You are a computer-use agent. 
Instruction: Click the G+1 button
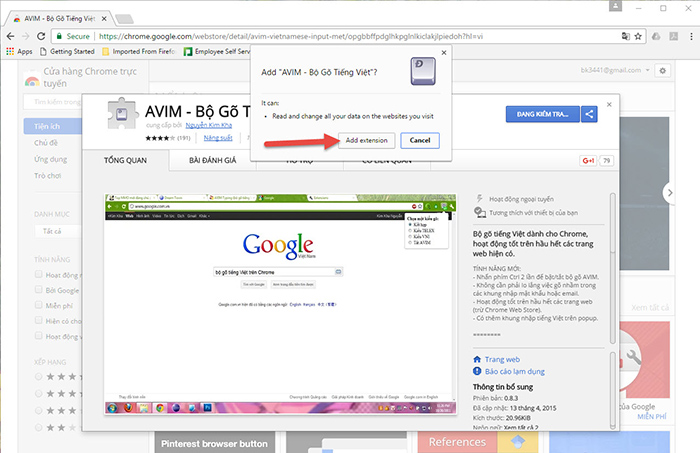[588, 161]
